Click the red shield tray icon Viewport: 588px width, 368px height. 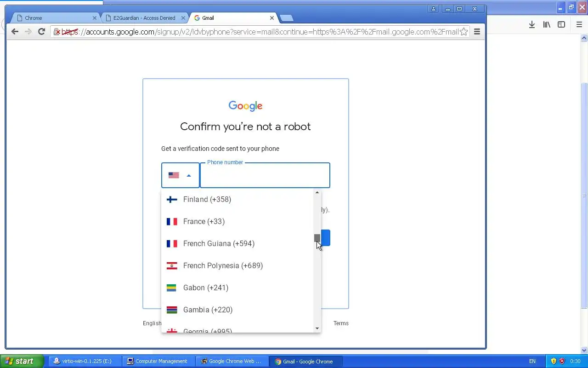(562, 361)
